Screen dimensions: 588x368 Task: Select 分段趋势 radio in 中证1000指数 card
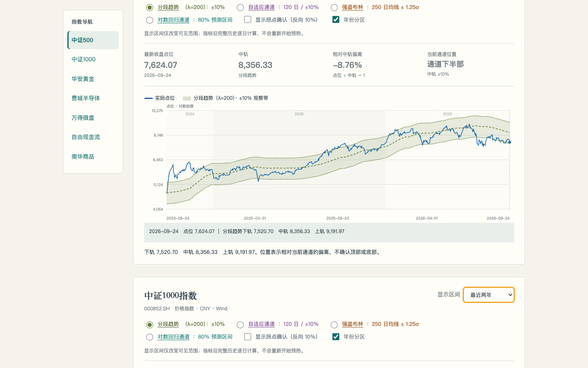149,325
